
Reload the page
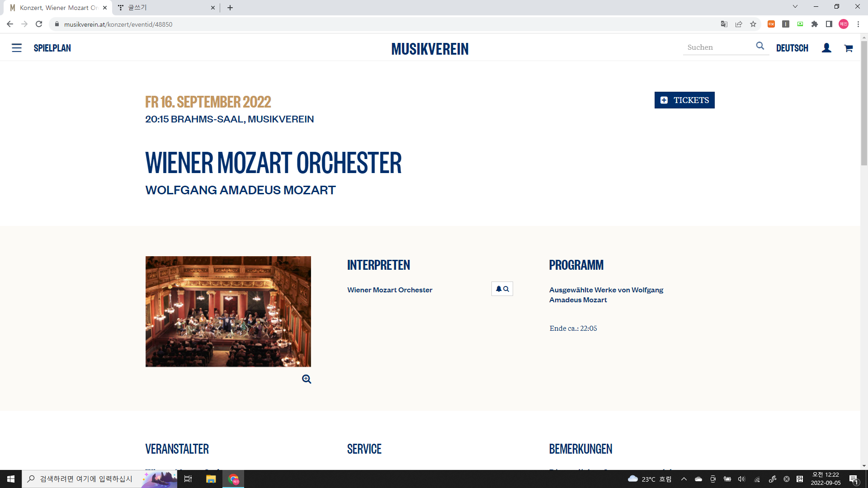pos(39,24)
